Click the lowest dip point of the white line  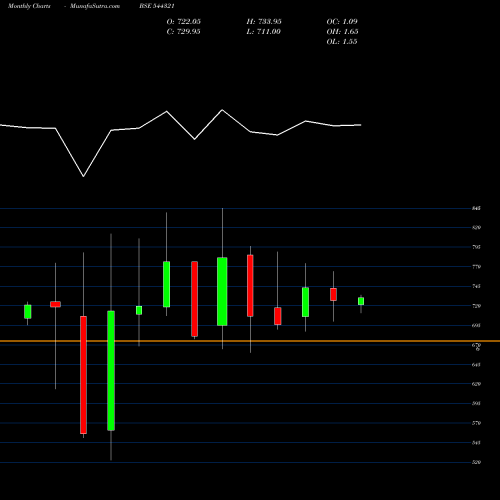coord(83,176)
